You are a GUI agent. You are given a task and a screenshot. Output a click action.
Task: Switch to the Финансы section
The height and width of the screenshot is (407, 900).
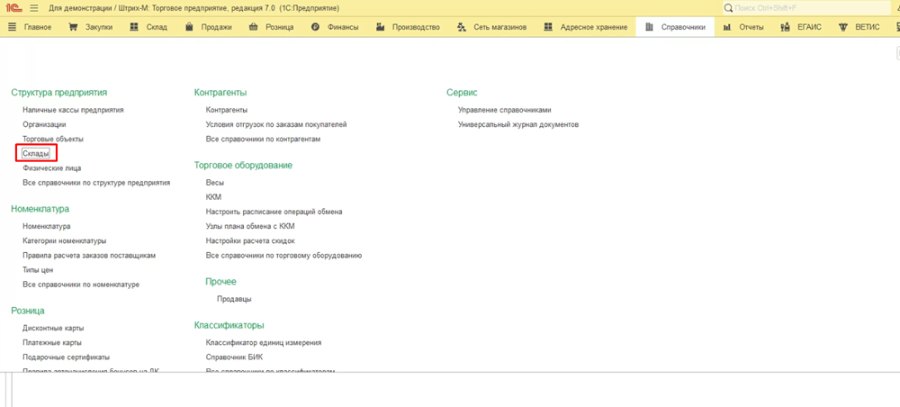click(x=335, y=27)
